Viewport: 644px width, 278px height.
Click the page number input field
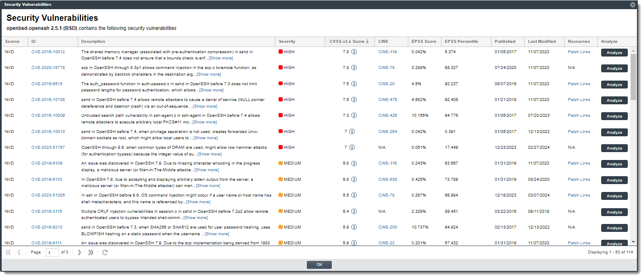click(x=52, y=253)
